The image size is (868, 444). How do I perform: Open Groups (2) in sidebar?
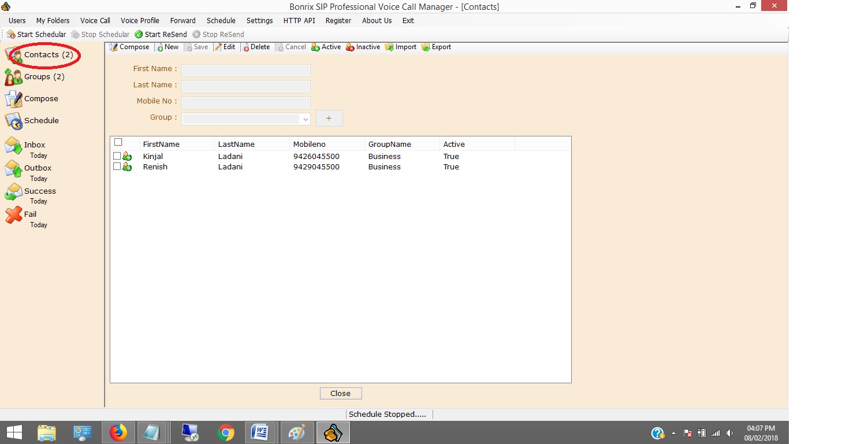(x=35, y=77)
